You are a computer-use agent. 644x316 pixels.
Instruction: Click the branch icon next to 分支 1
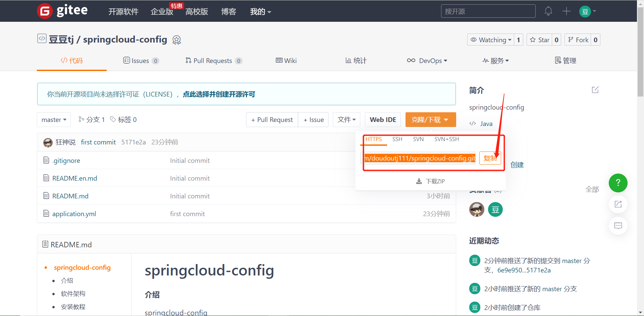click(x=81, y=119)
